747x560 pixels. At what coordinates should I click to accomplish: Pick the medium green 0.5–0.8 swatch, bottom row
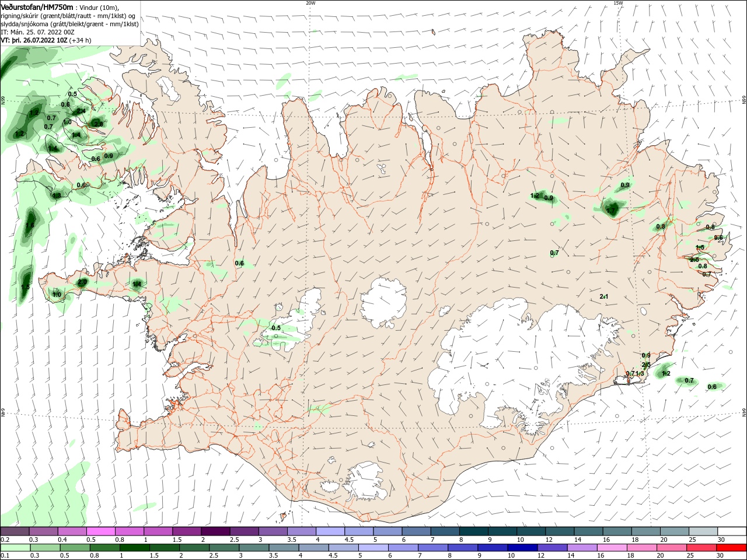75,548
